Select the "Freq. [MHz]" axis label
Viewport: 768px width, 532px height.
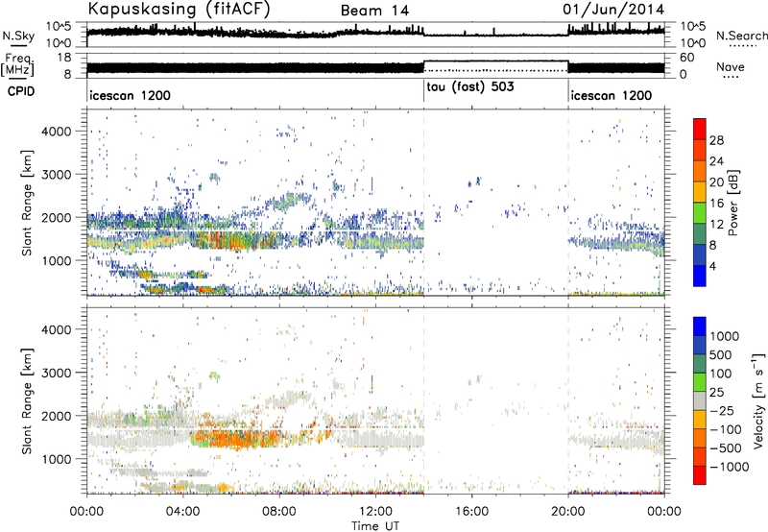pos(17,65)
